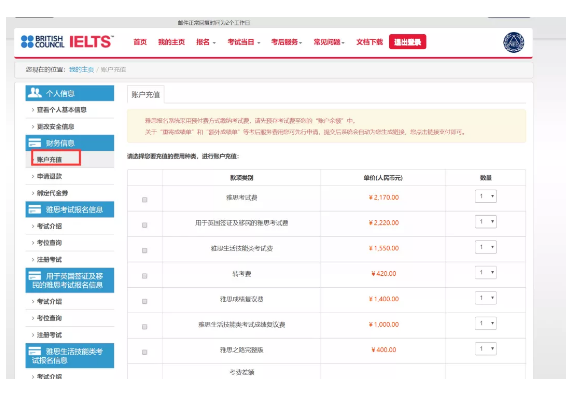Click the ¥420.00 price
Screen dimensions: 574x398
tap(384, 274)
